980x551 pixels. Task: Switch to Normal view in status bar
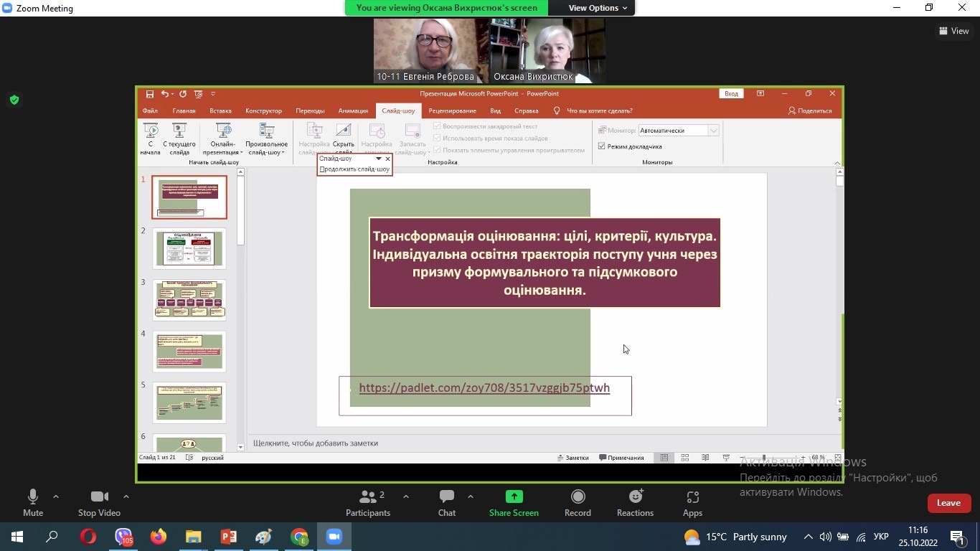point(664,458)
